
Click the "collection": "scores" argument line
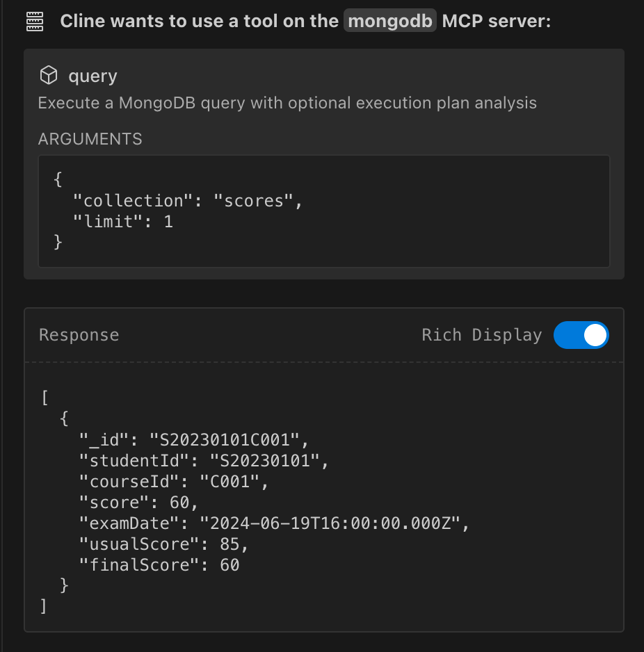tap(188, 201)
